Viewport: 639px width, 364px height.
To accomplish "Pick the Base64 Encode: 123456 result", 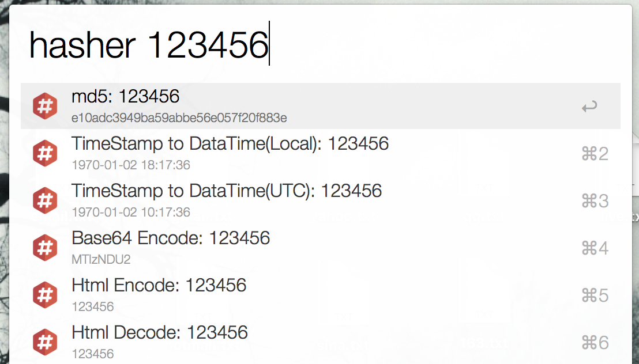I will (x=321, y=248).
